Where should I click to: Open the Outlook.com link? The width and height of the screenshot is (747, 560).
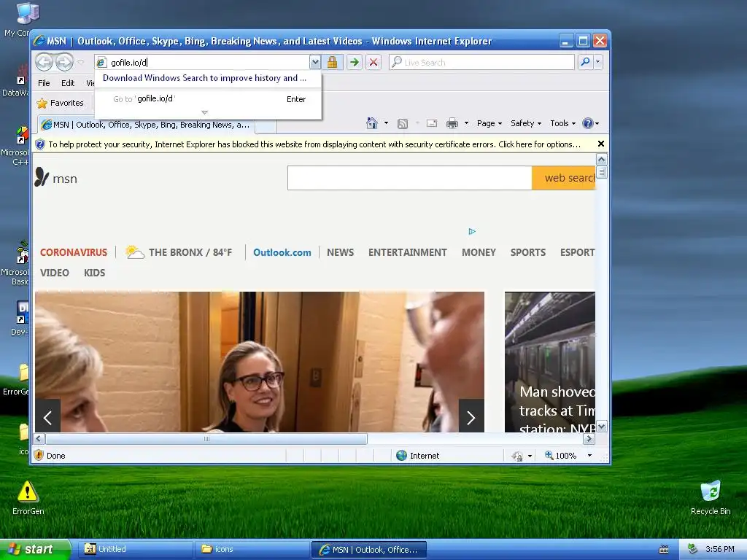[282, 252]
